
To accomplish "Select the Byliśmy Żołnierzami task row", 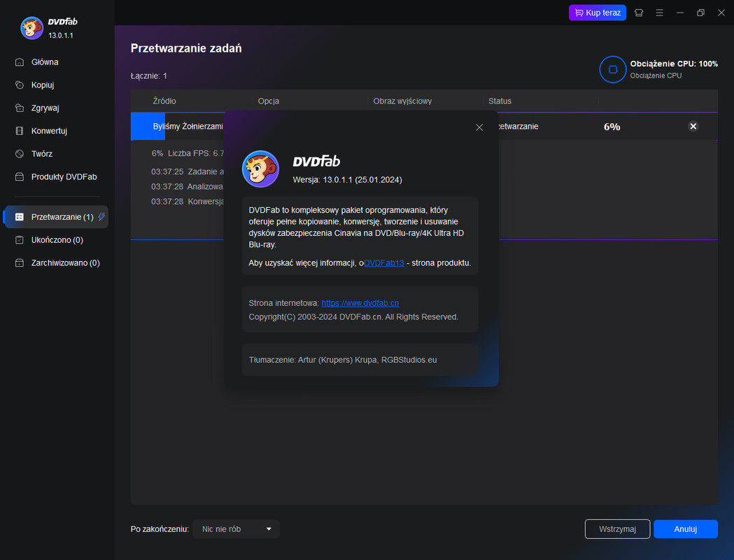I will coord(424,127).
